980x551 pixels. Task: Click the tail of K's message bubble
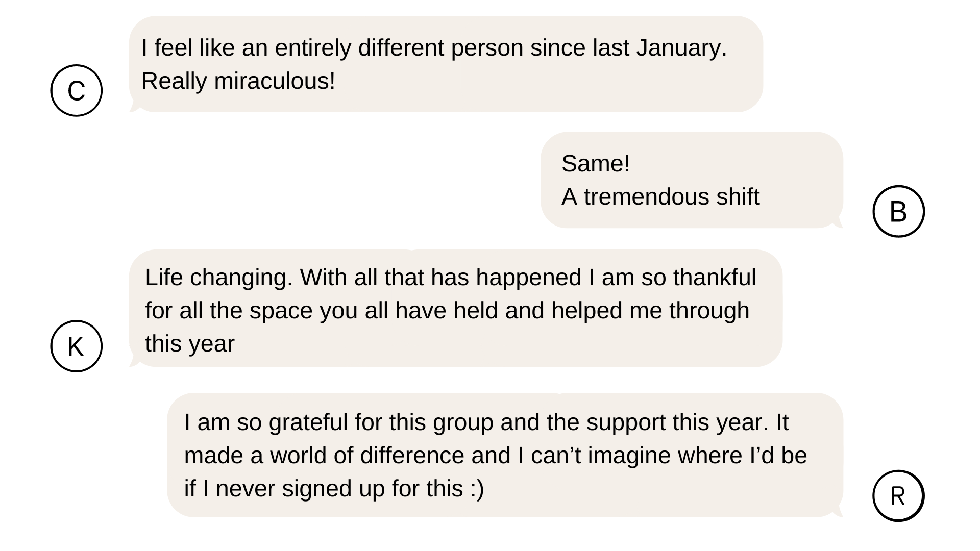click(x=135, y=361)
